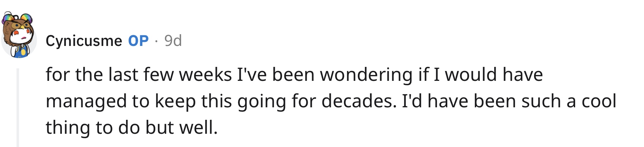This screenshot has height=147, width=644.
Task: Click the word 'going' in the second line
Action: pos(262,102)
